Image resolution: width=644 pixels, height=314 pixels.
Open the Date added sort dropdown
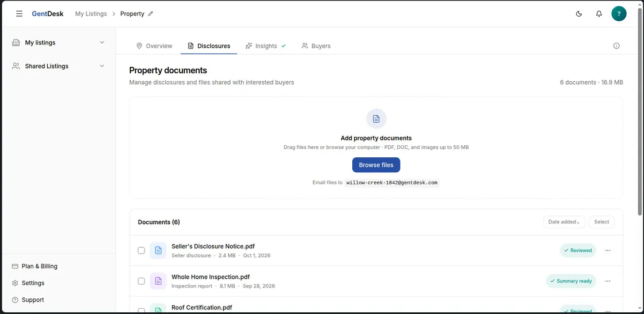(564, 222)
